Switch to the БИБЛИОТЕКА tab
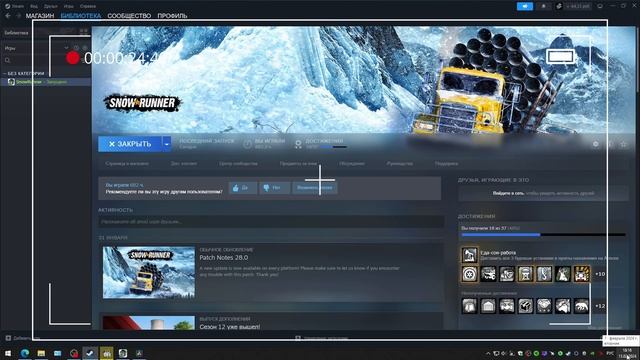The image size is (640, 360). 81,16
